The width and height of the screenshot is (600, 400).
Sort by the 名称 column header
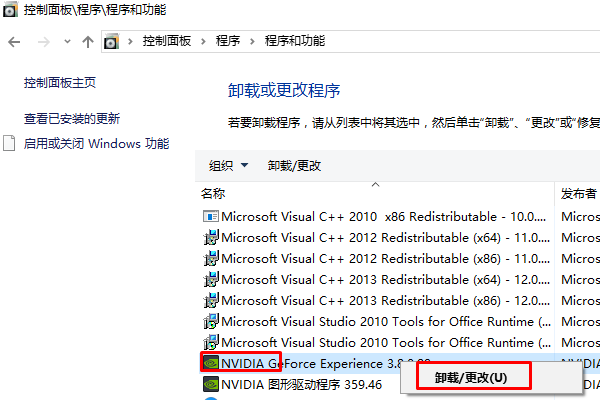tap(213, 194)
